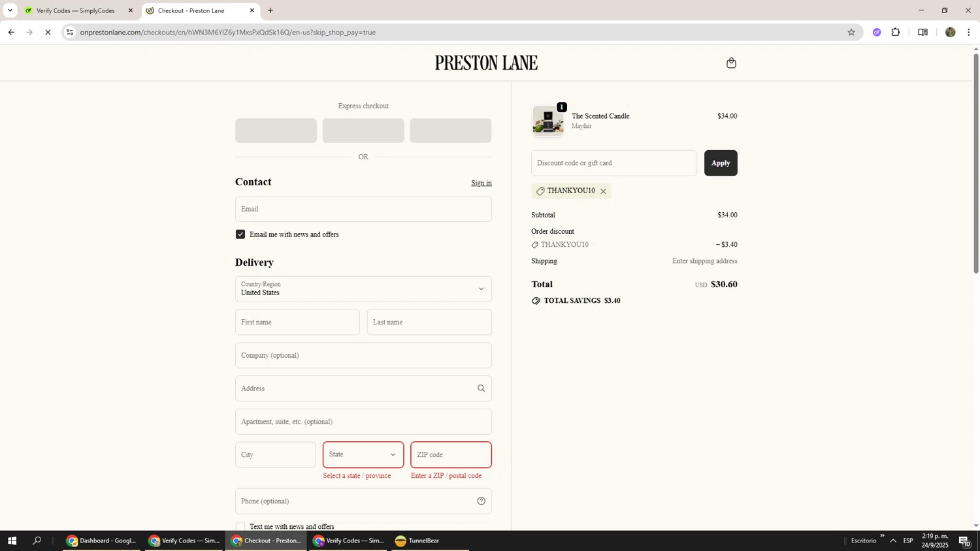Focus the Apartment, suite field

[363, 422]
